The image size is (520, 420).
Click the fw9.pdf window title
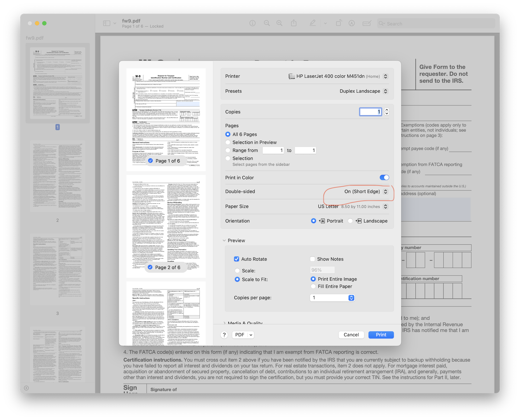point(131,21)
